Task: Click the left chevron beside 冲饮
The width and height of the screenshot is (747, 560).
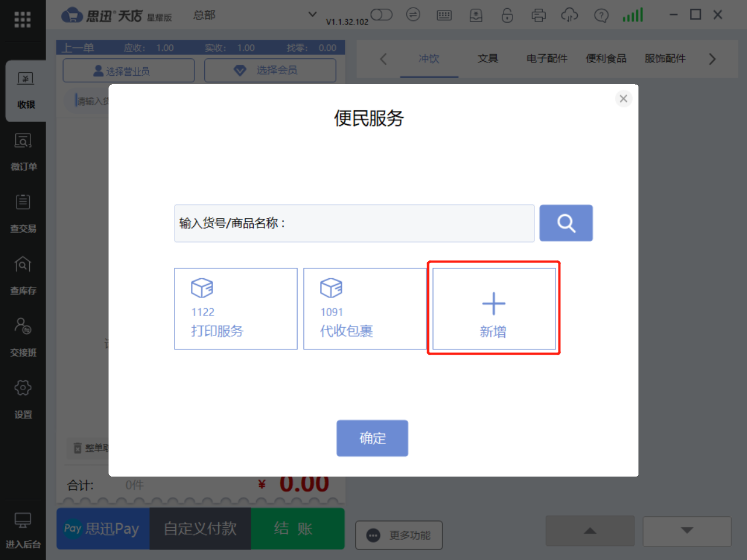Action: (x=383, y=59)
